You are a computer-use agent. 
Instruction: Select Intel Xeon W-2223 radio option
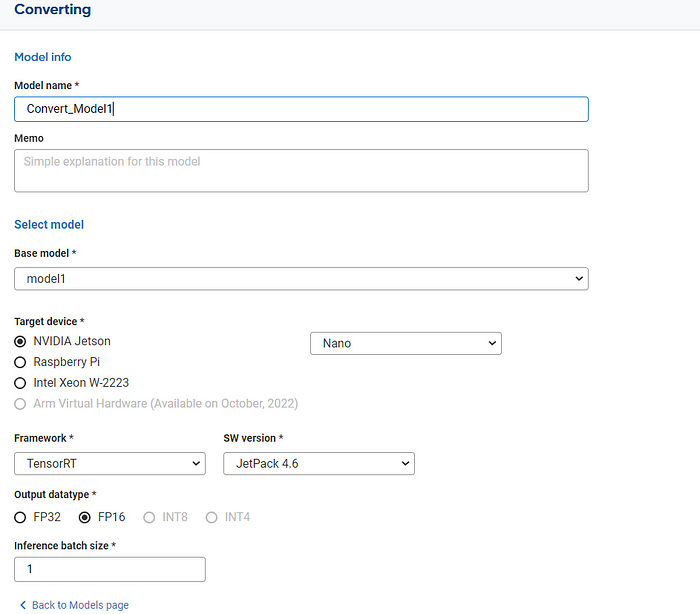tap(20, 383)
